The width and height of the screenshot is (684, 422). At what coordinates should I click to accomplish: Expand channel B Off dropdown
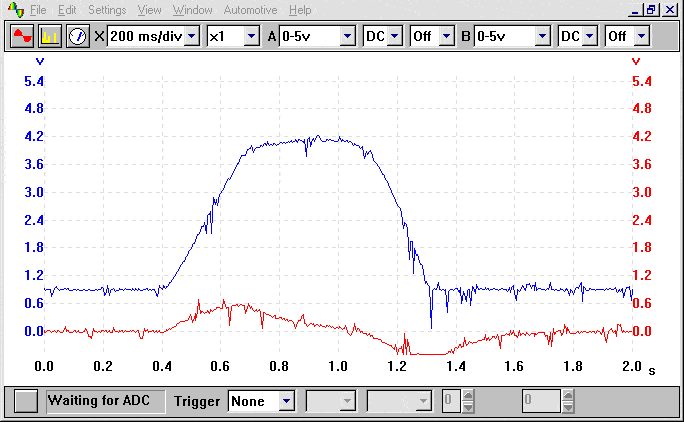tap(641, 36)
